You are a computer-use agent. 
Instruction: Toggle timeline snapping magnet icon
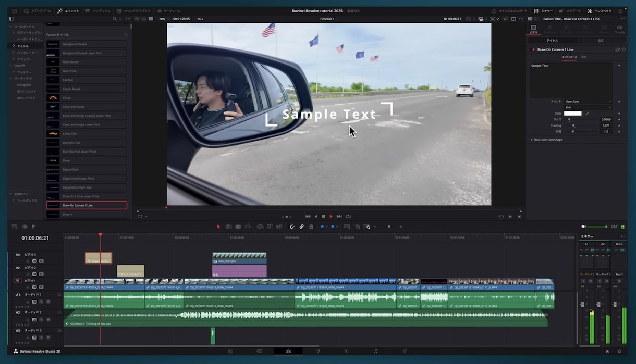click(x=292, y=227)
